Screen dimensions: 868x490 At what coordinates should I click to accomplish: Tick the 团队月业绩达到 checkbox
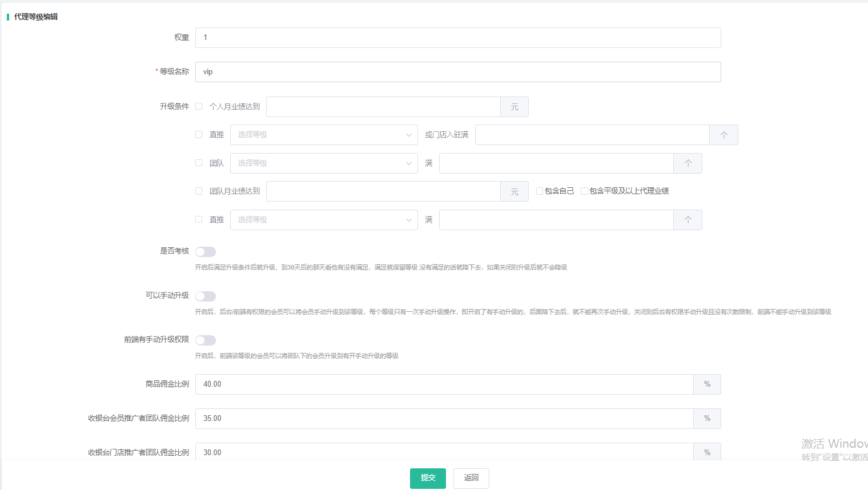pyautogui.click(x=199, y=191)
